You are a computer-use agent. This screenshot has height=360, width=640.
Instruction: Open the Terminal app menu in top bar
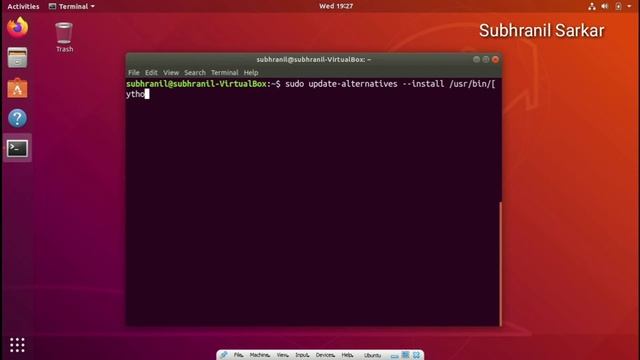[x=71, y=6]
